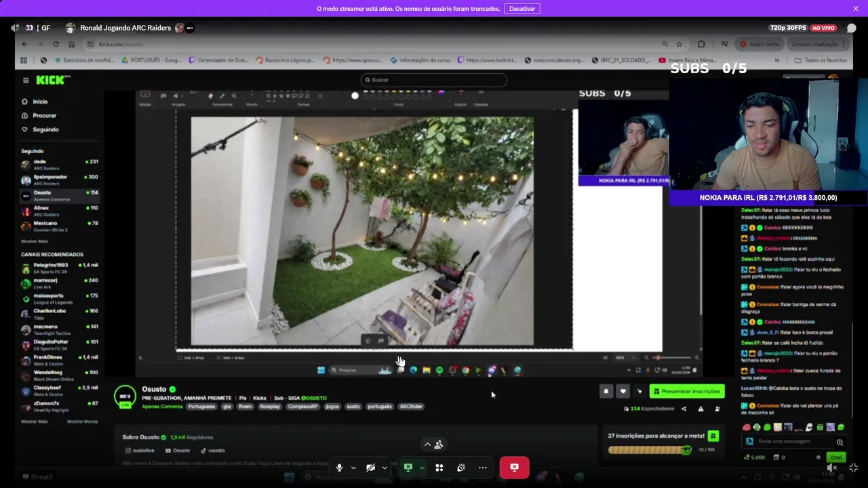Open the Raciocínio Lógico bookmark

tap(285, 60)
